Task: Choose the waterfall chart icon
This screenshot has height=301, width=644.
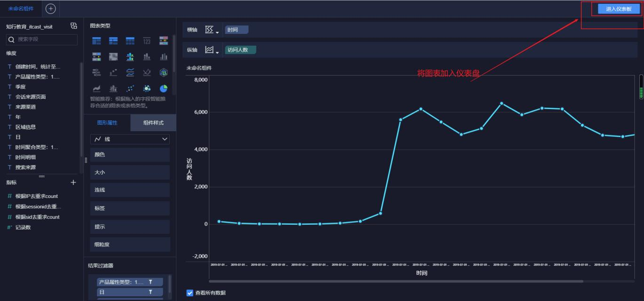Action: pyautogui.click(x=113, y=72)
